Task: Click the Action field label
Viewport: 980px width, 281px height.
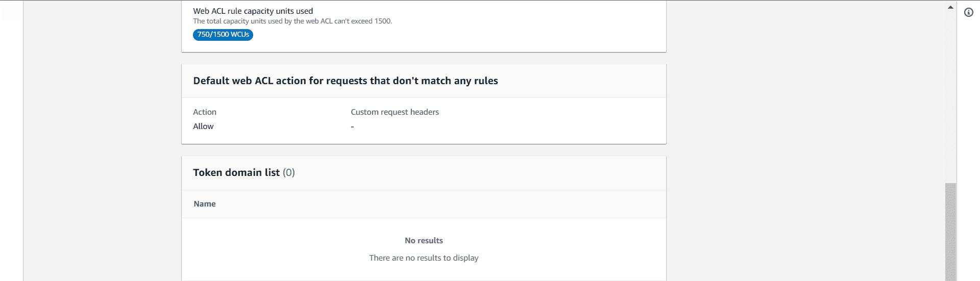Action: (x=205, y=112)
